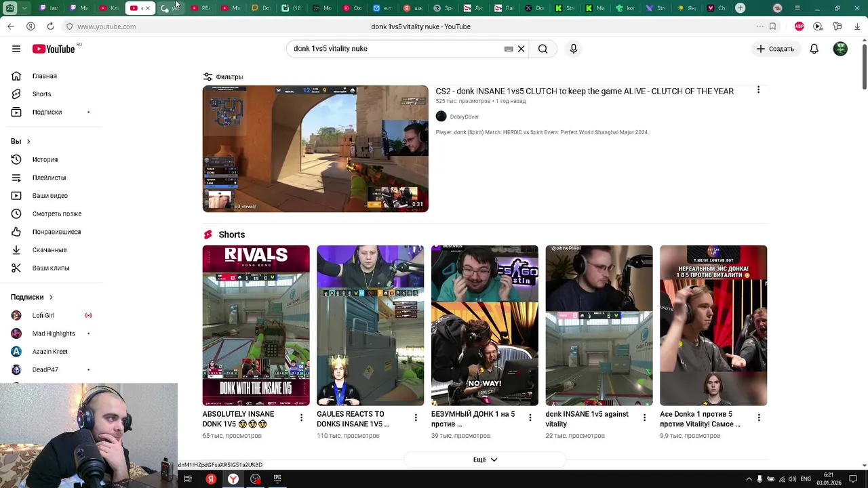This screenshot has width=868, height=488.
Task: Click the search magnifier button
Action: [x=543, y=49]
